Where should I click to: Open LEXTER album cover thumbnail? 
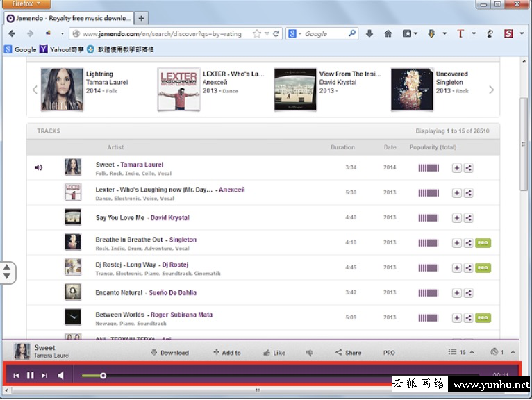178,90
